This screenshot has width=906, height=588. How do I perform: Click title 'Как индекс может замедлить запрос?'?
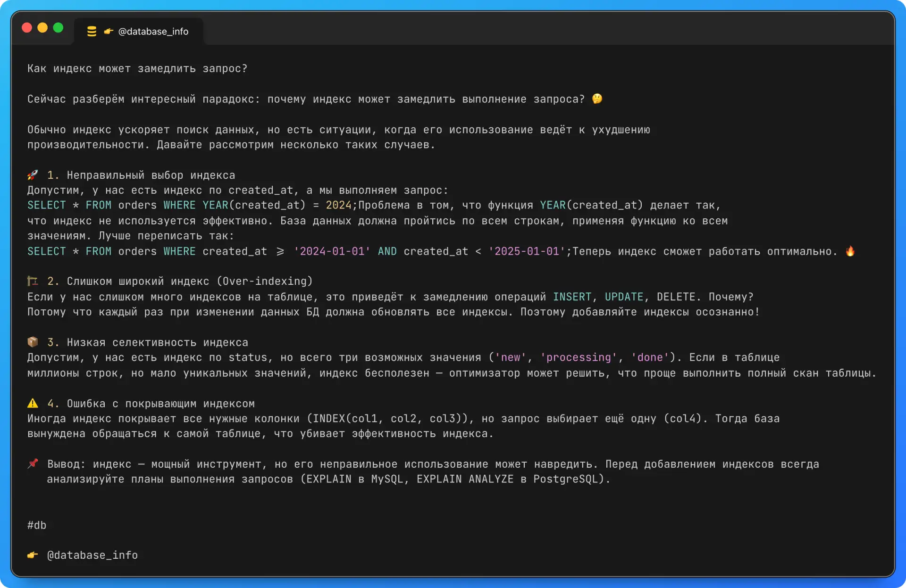(x=137, y=68)
